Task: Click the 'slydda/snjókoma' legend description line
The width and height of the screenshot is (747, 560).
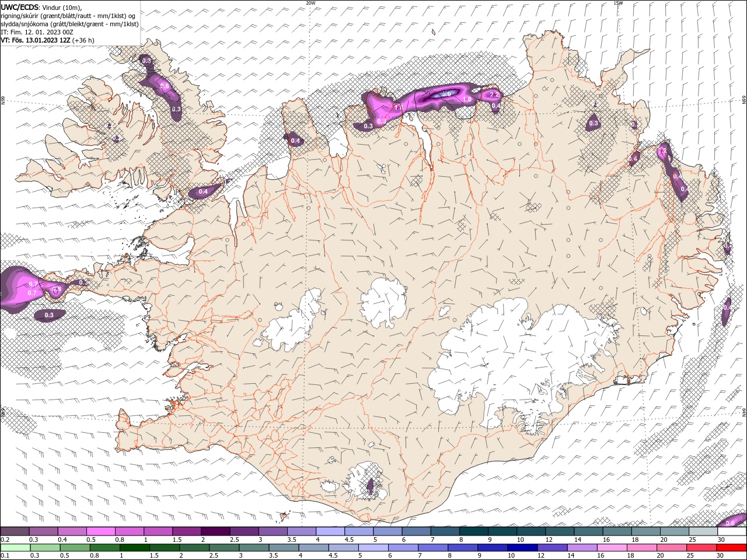Action: tap(69, 24)
